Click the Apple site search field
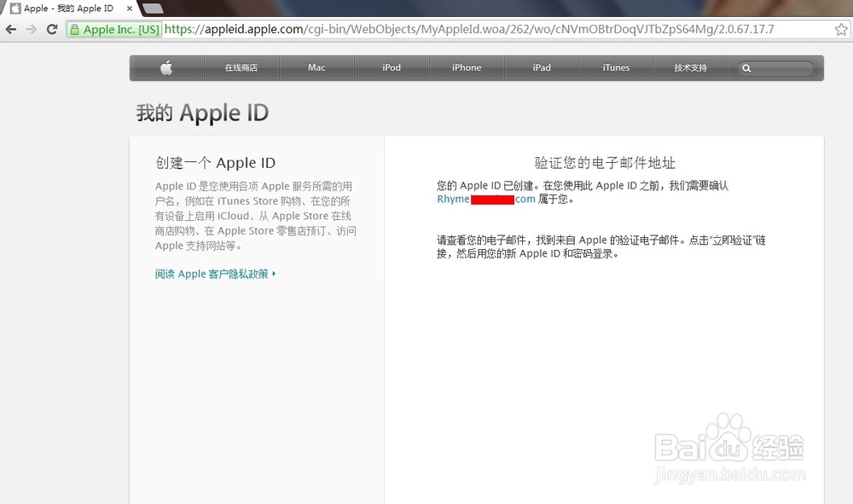The image size is (853, 504). 775,68
